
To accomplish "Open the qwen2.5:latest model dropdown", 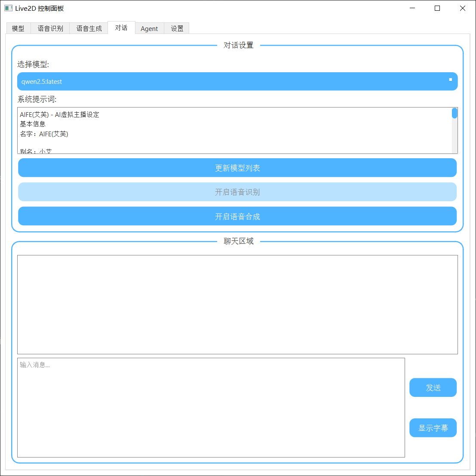I will (x=237, y=81).
